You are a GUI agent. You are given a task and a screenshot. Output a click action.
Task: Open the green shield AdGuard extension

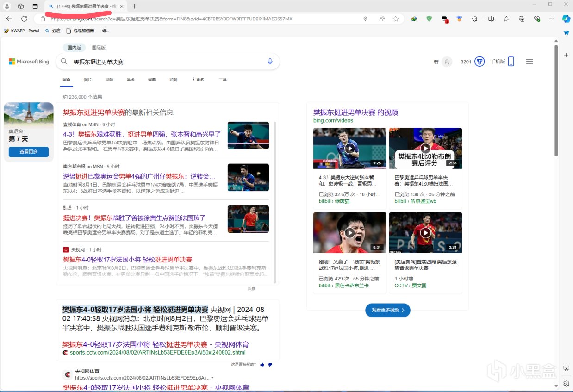pyautogui.click(x=429, y=19)
